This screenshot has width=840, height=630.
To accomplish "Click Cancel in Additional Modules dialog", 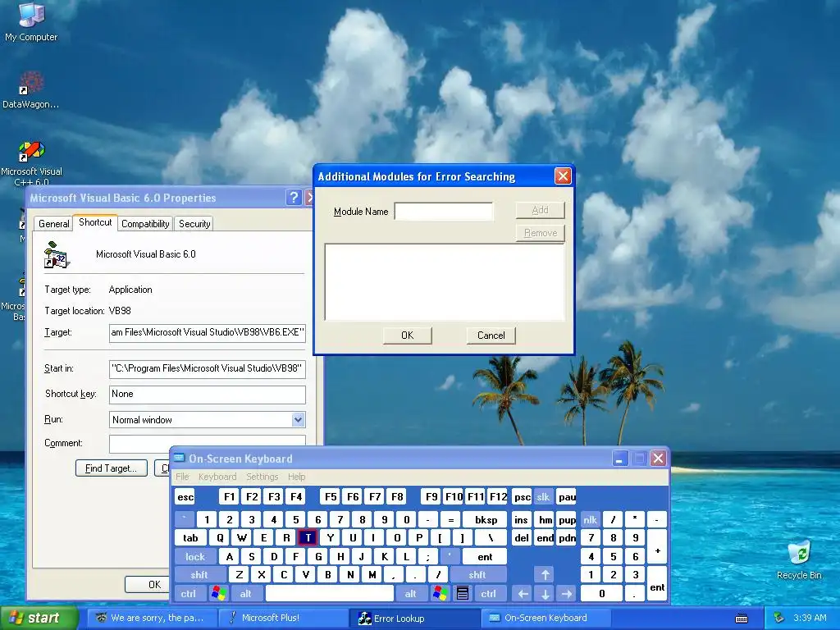I will coord(491,336).
